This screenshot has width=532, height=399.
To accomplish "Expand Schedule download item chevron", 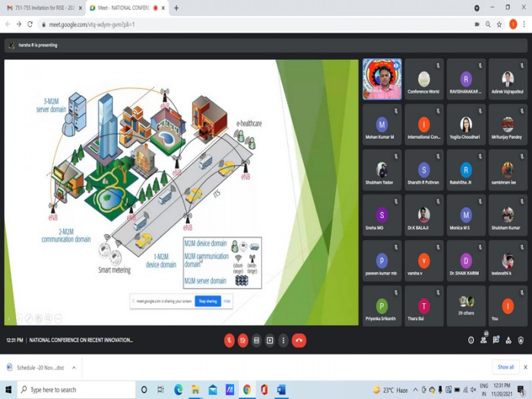I will tap(74, 368).
